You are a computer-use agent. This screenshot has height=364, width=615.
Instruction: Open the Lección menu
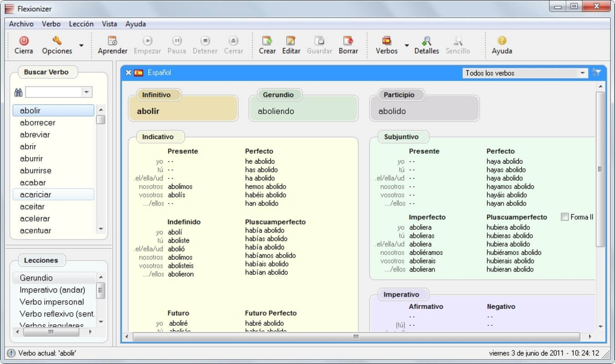tap(81, 24)
